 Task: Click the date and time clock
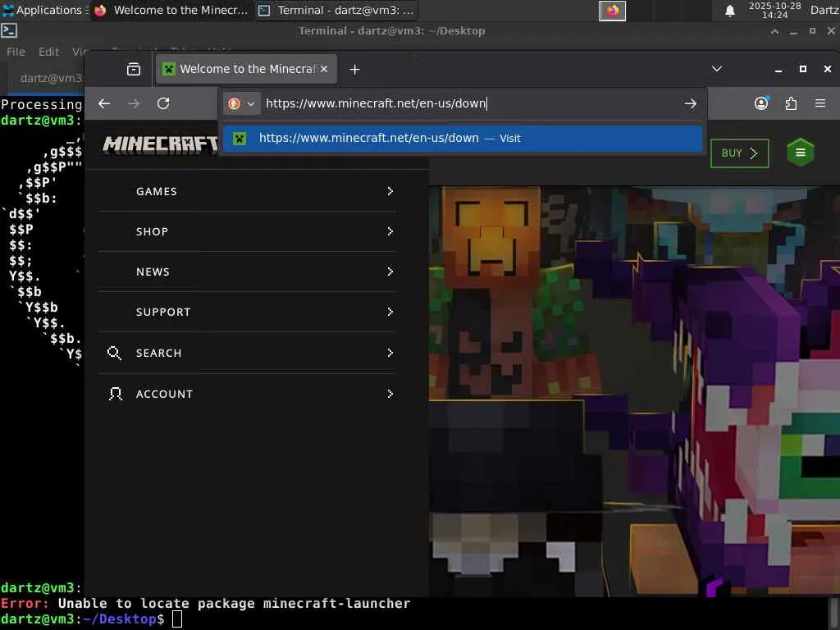point(774,10)
